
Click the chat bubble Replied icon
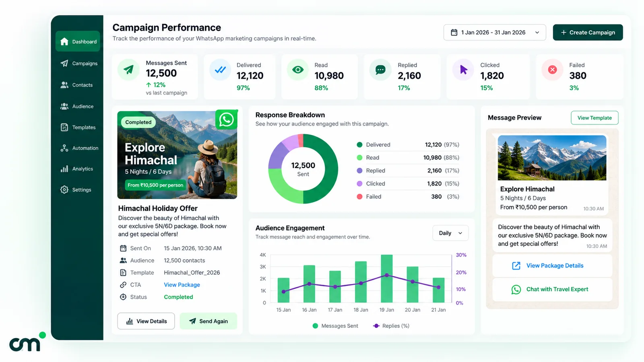pyautogui.click(x=380, y=70)
